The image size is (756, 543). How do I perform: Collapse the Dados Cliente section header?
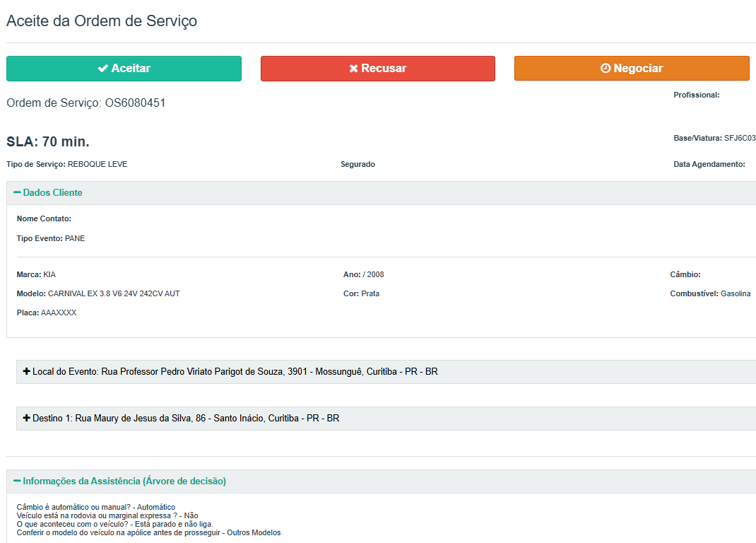52,192
